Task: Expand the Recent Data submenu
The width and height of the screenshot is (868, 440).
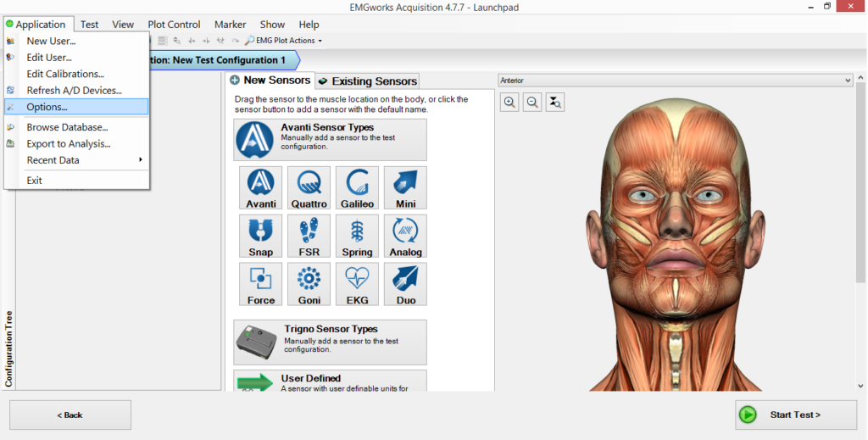Action: pyautogui.click(x=76, y=160)
